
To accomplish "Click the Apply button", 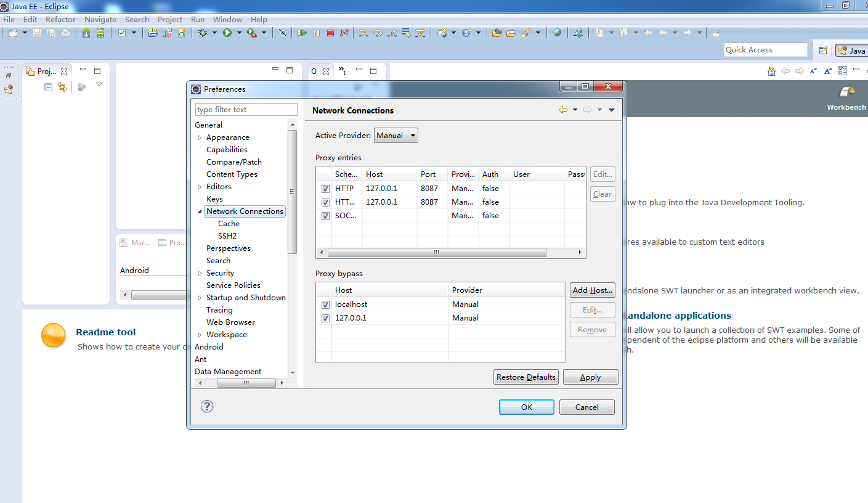I will click(590, 377).
